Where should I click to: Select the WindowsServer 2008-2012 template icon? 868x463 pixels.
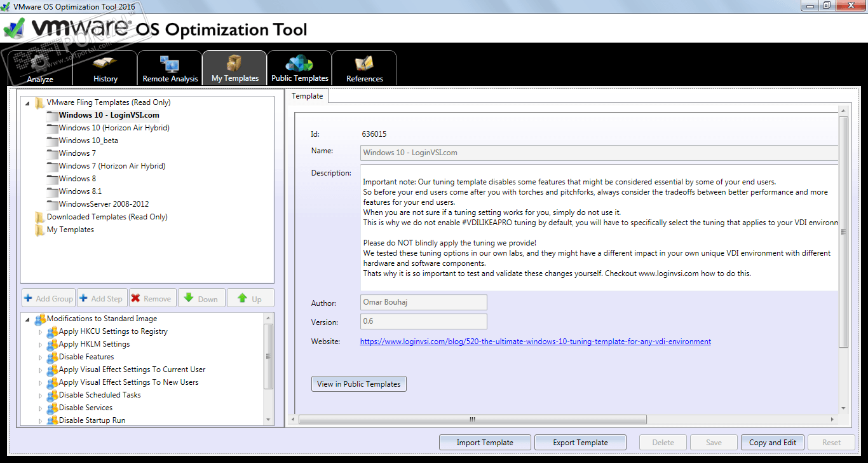pos(52,204)
